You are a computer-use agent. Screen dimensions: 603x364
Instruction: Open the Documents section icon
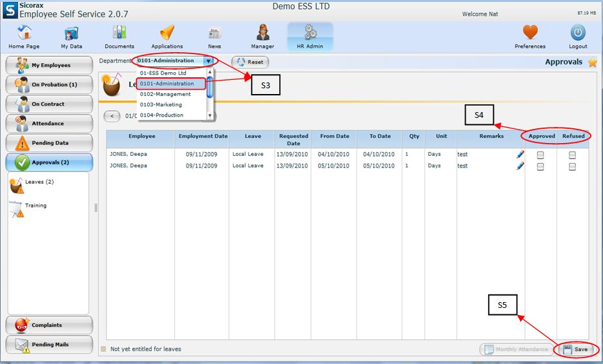[x=119, y=36]
